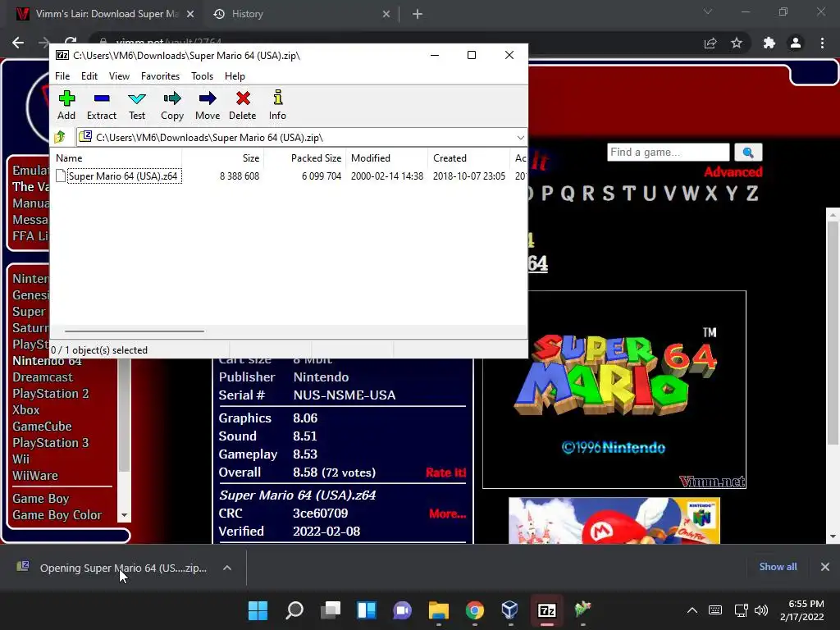Image resolution: width=840 pixels, height=630 pixels.
Task: Open the File menu in 7-Zip
Action: [x=62, y=76]
